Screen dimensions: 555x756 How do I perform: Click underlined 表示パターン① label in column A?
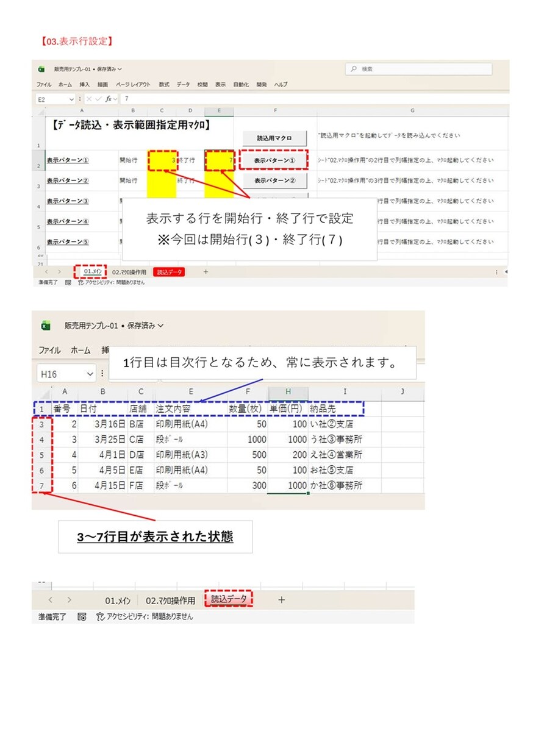coord(68,161)
